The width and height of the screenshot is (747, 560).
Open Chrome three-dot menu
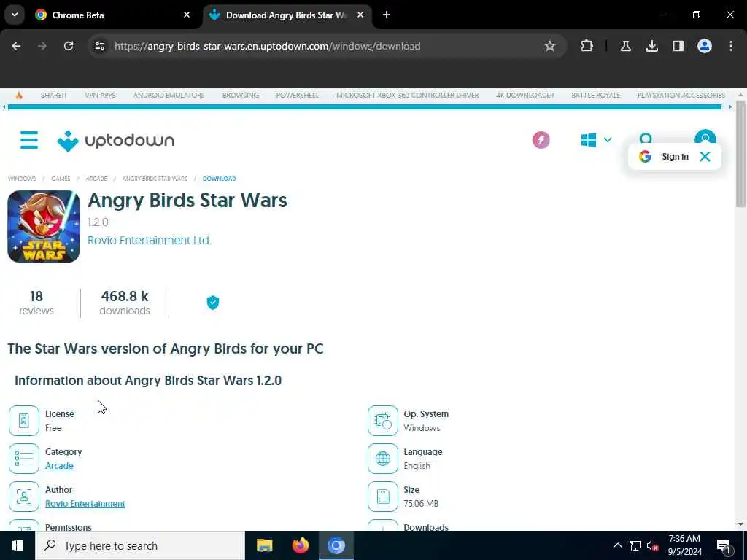731,46
